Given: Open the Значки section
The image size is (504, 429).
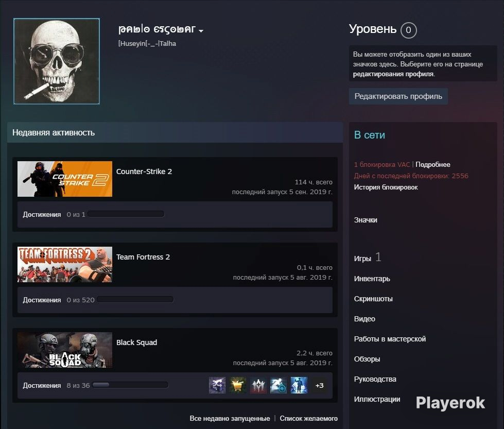Looking at the screenshot, I should pyautogui.click(x=366, y=220).
